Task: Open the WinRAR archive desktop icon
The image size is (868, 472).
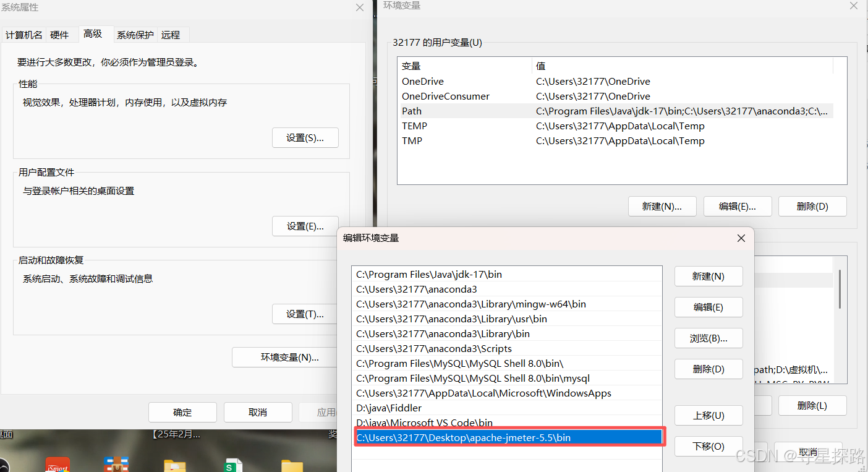Action: tap(116, 464)
